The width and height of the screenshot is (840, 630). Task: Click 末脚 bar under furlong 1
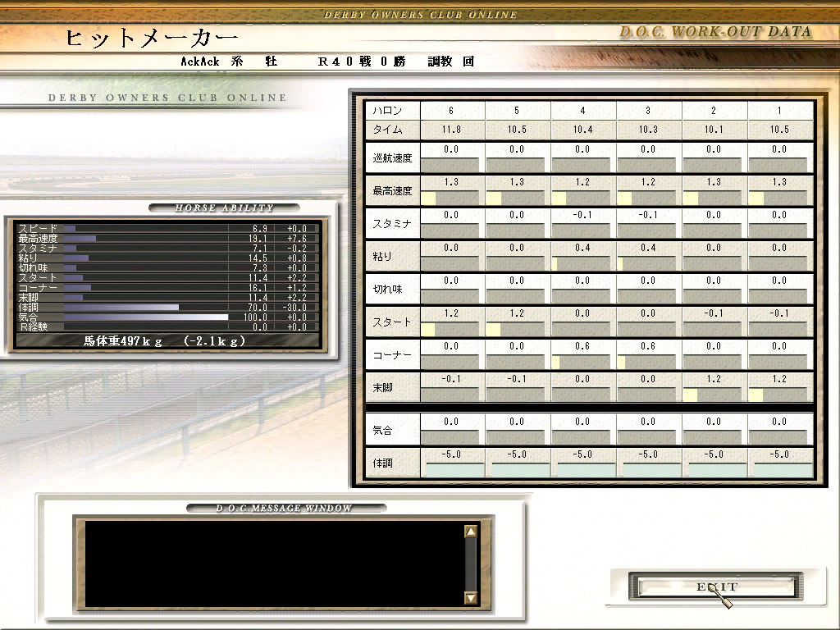point(778,395)
